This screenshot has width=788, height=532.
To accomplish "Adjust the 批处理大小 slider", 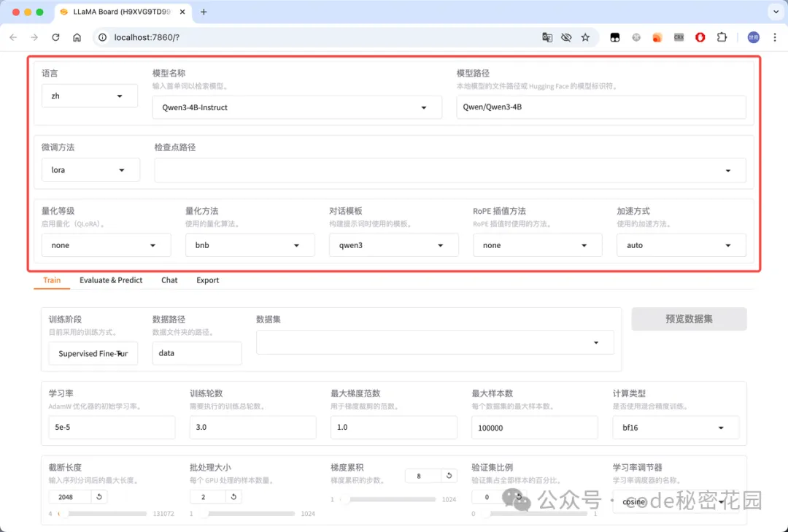I will pyautogui.click(x=247, y=514).
